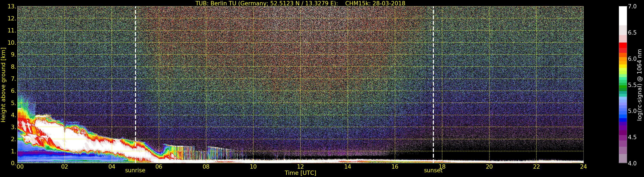Screen dimensions: 644x177
Task: Click the "5." height axis tick label
Action: 14,103
